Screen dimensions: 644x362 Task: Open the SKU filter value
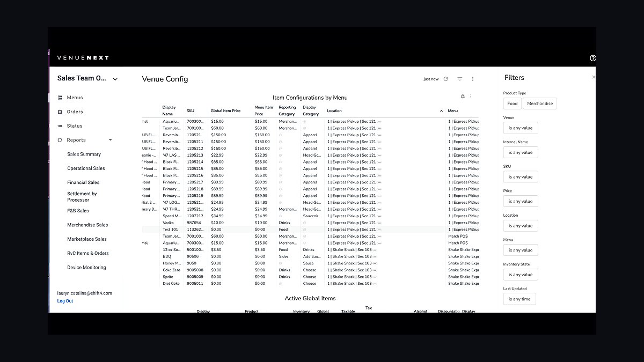click(521, 176)
